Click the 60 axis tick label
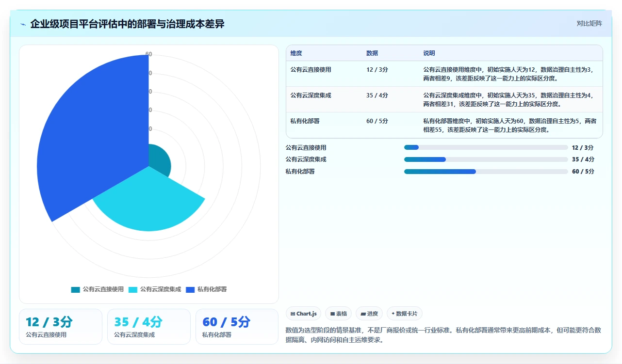This screenshot has width=622, height=364. [x=149, y=54]
